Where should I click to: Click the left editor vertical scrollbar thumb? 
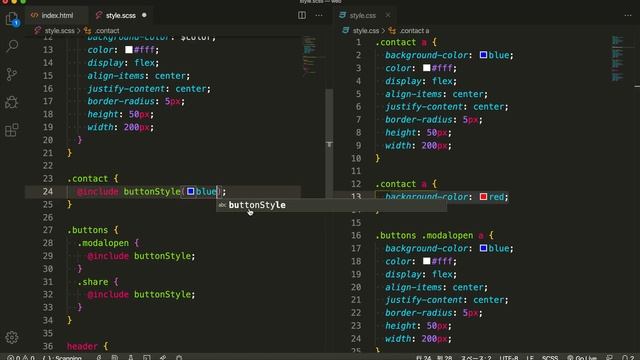(329, 143)
